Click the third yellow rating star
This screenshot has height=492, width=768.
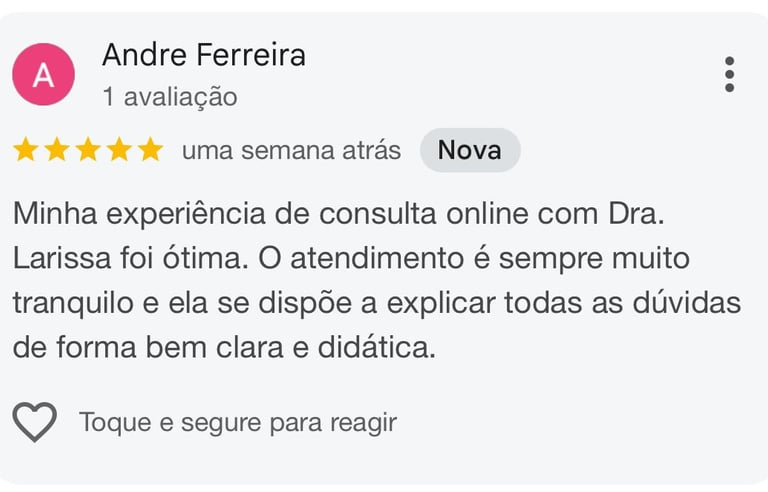tap(88, 149)
